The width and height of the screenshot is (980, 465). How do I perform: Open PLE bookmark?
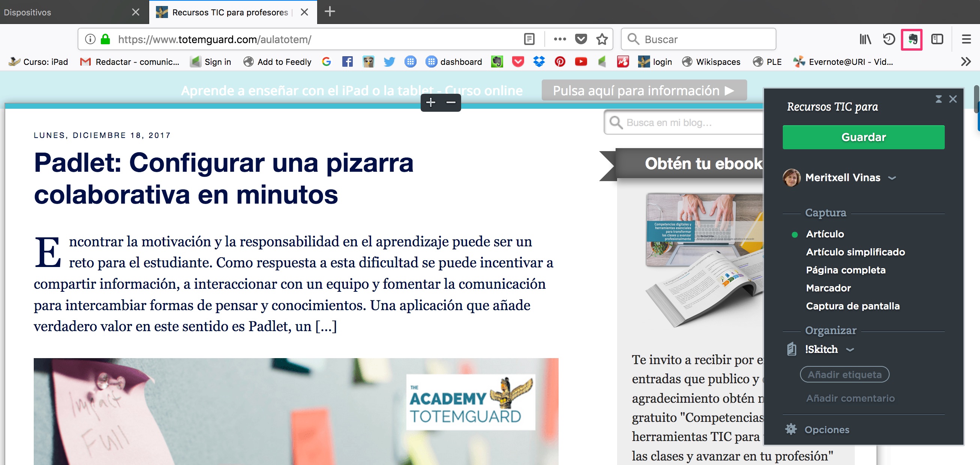767,61
